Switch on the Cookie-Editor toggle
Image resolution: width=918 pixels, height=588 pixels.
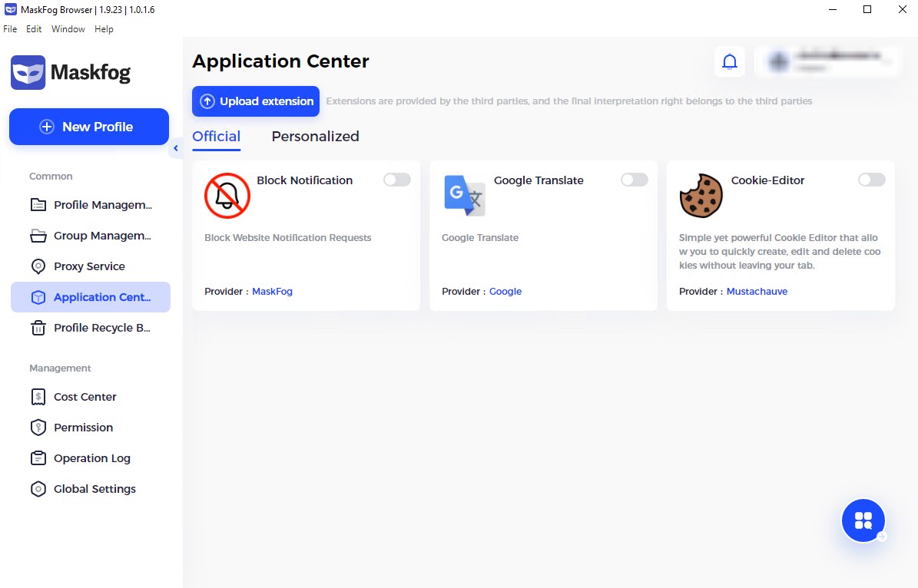[872, 180]
